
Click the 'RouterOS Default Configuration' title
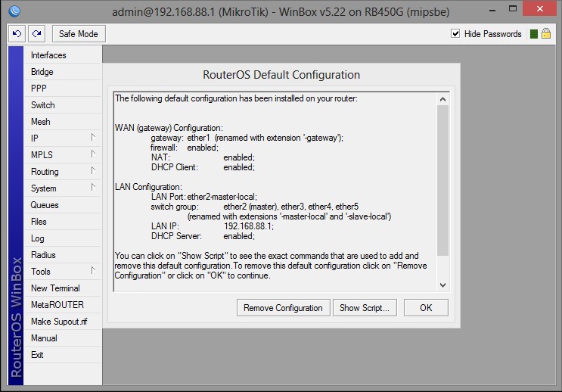(281, 75)
